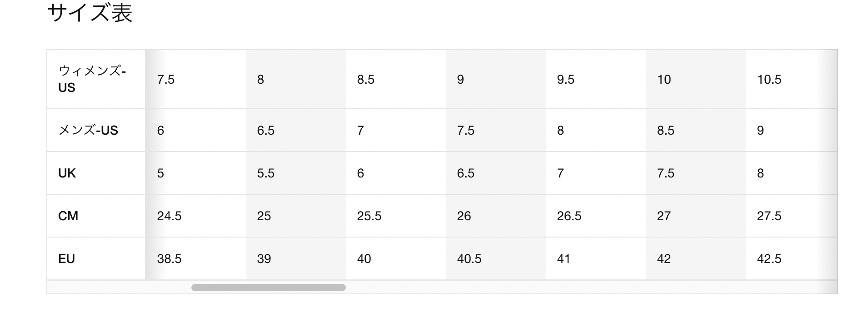Click the women's US 9.5 cell
This screenshot has width=868, height=314.
coord(596,79)
